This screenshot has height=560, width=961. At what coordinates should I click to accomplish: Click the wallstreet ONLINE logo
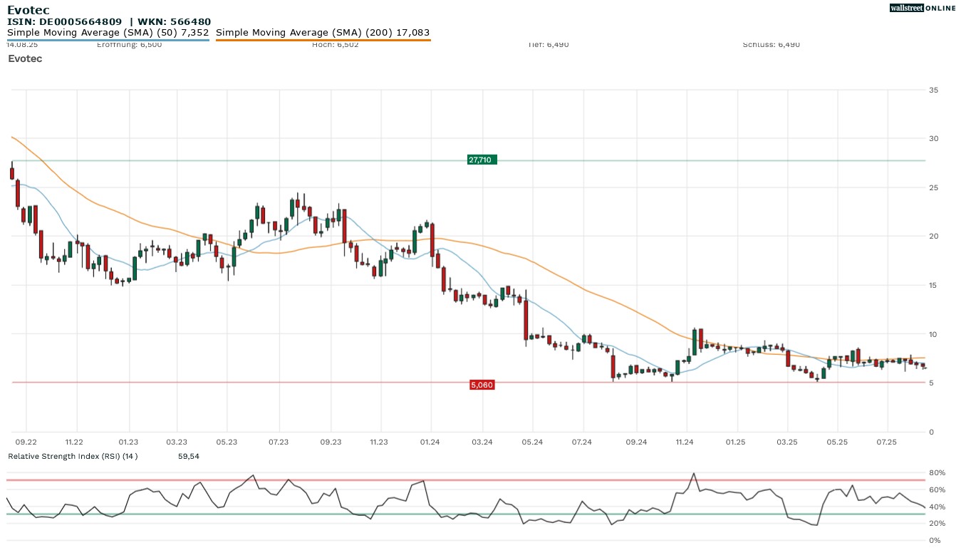tap(923, 8)
